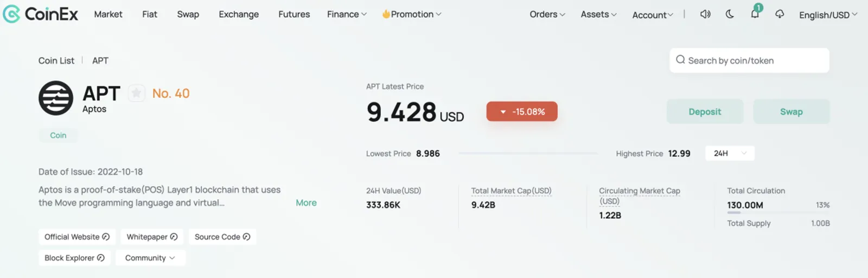Click the Swap button beside Deposit

(x=792, y=112)
